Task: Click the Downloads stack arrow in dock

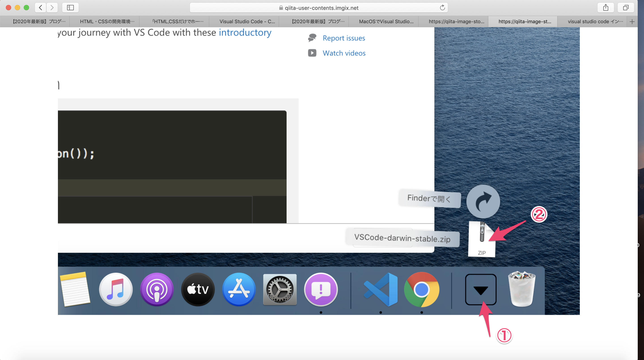Action: tap(481, 290)
